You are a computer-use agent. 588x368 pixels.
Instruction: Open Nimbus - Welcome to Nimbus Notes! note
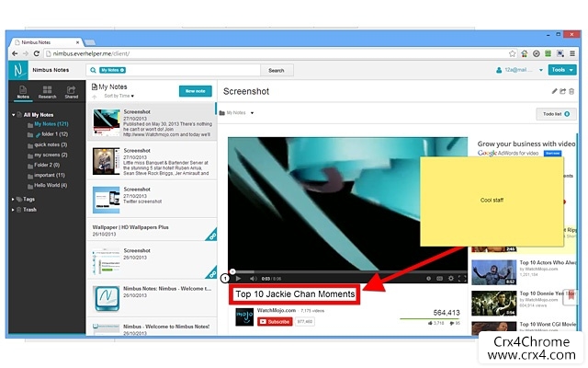152,328
